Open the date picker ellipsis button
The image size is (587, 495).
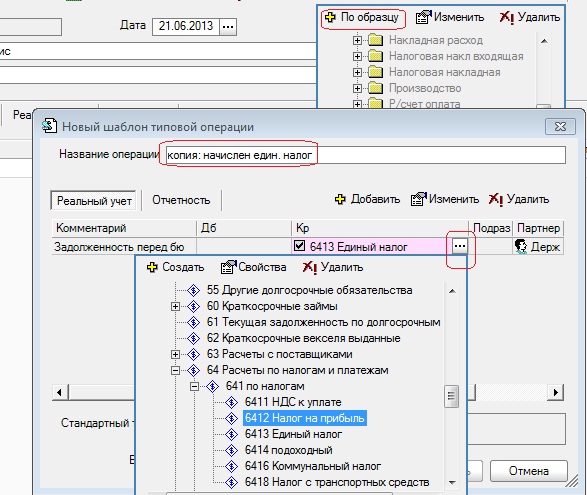coord(228,27)
